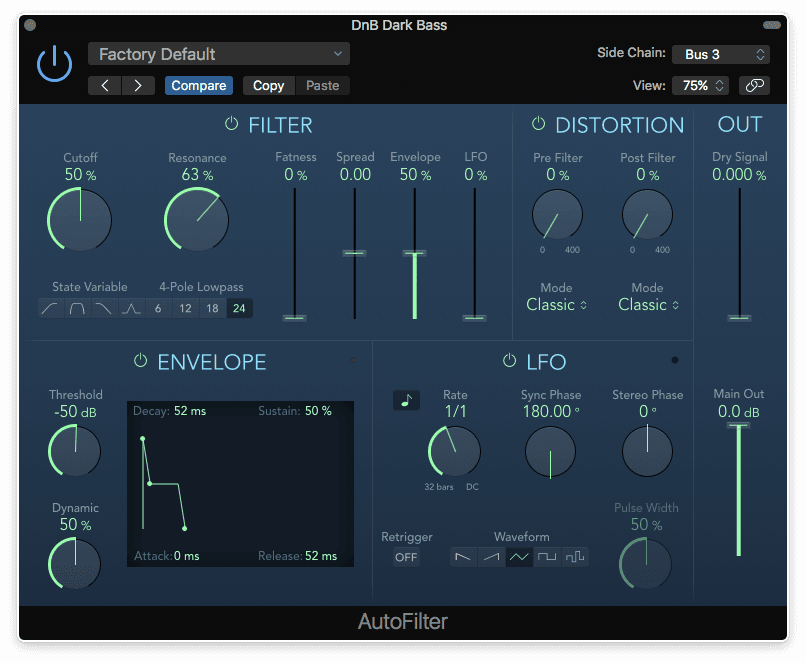Click the window close button in the title bar
Viewport: 806px width, 663px height.
[x=30, y=25]
